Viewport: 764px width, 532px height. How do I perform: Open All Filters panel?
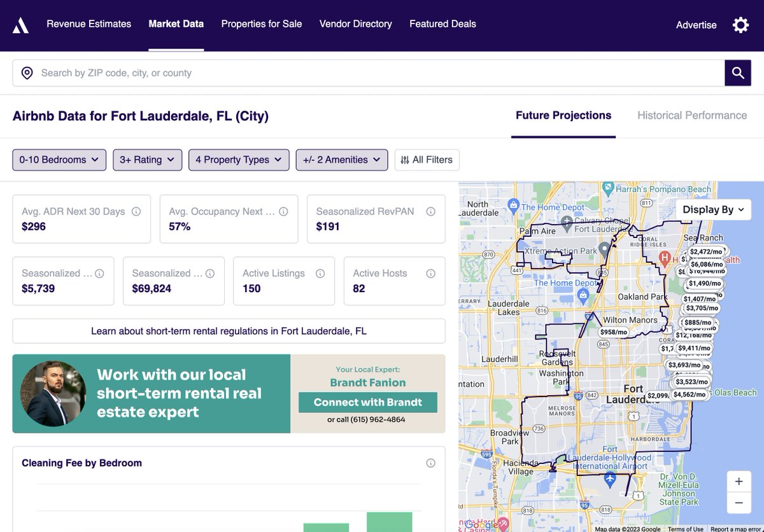pyautogui.click(x=427, y=160)
